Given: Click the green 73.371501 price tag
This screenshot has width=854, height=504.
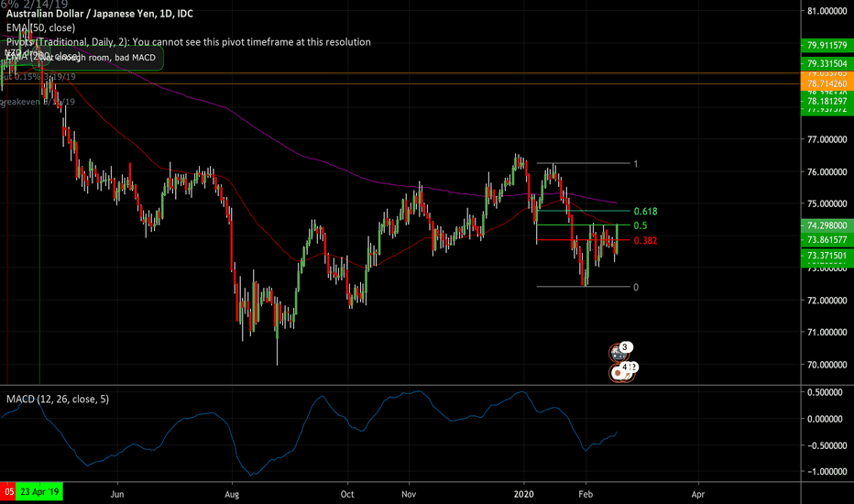Looking at the screenshot, I should pyautogui.click(x=827, y=256).
